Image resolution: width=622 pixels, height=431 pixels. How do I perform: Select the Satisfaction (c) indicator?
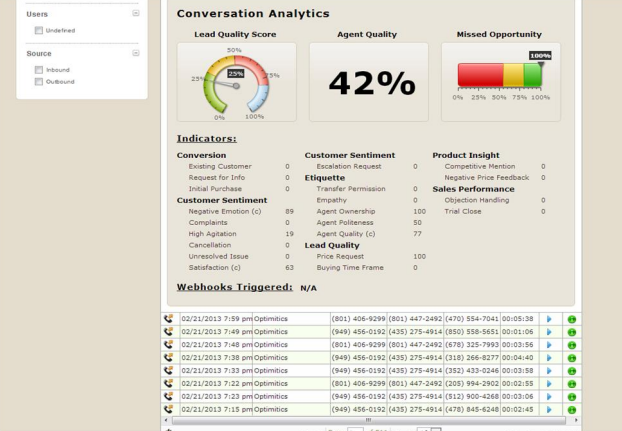tap(215, 268)
